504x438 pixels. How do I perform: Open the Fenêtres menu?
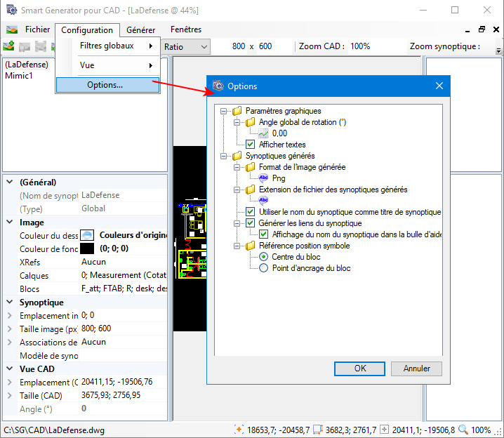click(186, 29)
